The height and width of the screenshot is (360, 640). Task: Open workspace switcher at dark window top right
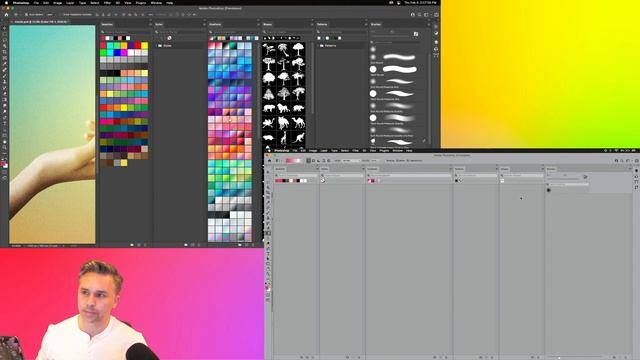pos(427,14)
